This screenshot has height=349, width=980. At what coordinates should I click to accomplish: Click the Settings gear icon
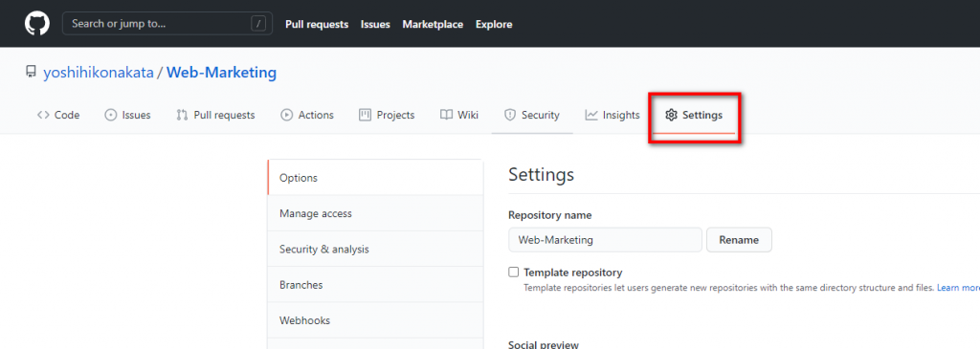(x=671, y=115)
